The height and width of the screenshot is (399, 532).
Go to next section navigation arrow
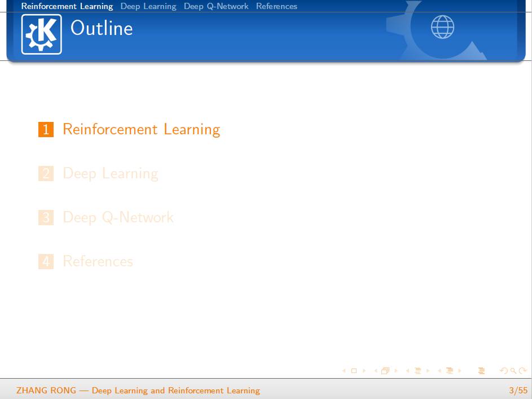click(x=460, y=371)
